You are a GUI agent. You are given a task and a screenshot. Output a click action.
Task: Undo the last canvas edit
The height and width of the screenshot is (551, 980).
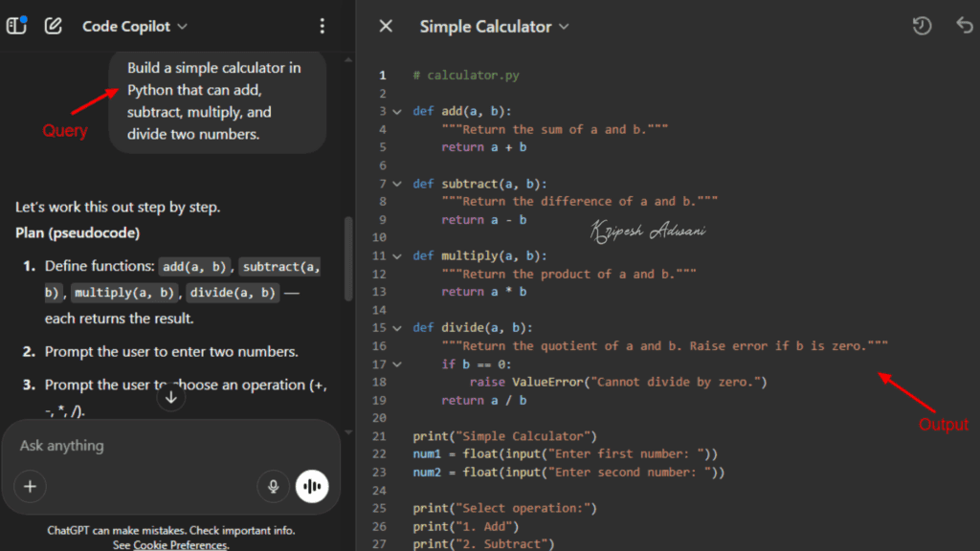[x=964, y=26]
